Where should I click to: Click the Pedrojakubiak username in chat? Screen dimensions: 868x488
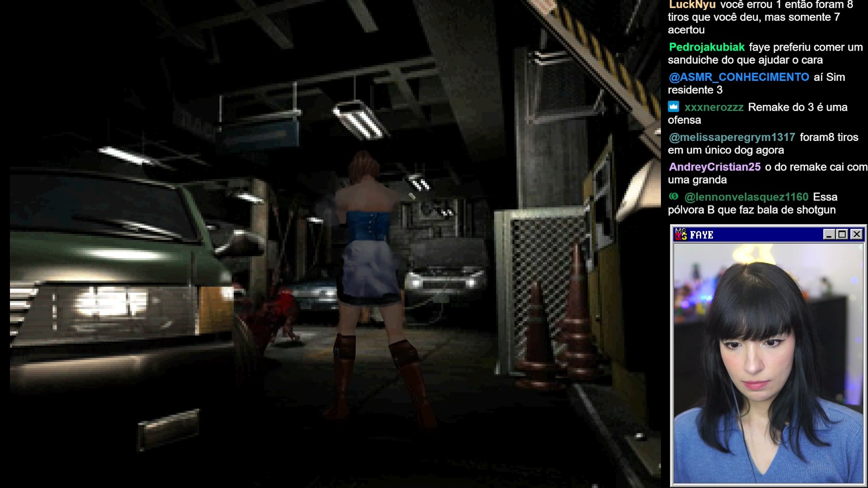coord(707,47)
